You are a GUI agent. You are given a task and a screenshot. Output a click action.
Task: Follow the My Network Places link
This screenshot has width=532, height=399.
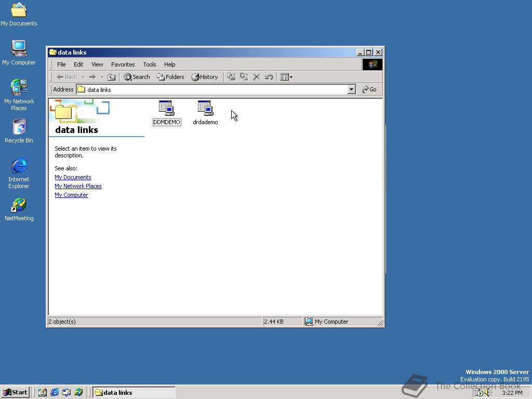[78, 186]
